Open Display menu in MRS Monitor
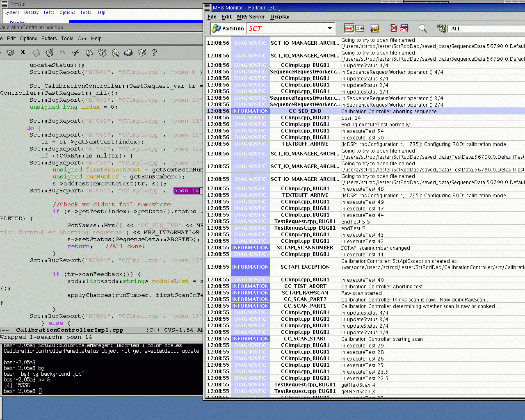The height and width of the screenshot is (420, 525). [280, 17]
